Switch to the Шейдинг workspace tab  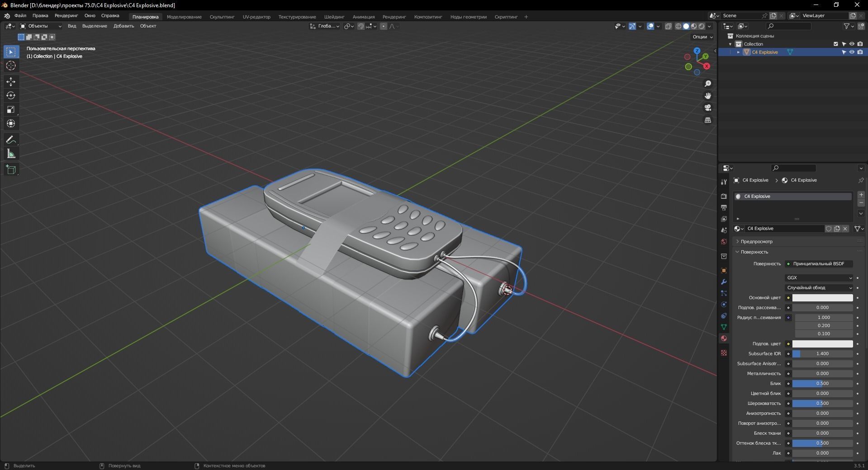pyautogui.click(x=334, y=17)
